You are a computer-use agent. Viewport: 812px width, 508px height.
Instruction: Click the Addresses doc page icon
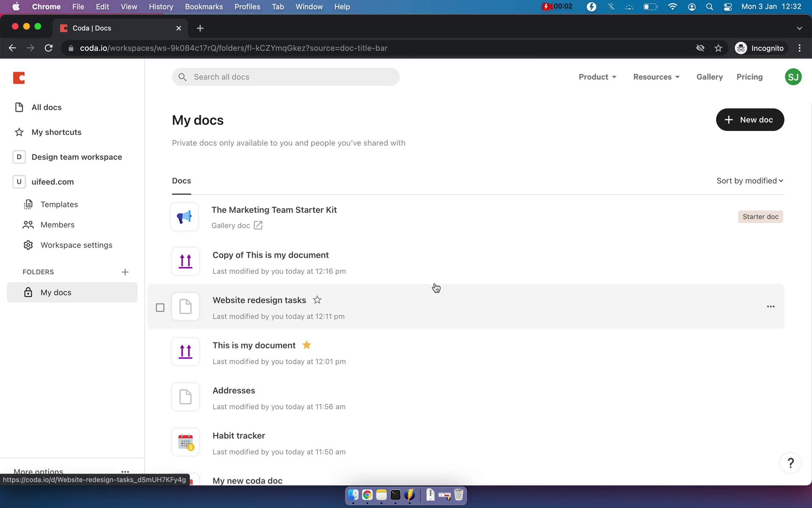click(x=185, y=397)
